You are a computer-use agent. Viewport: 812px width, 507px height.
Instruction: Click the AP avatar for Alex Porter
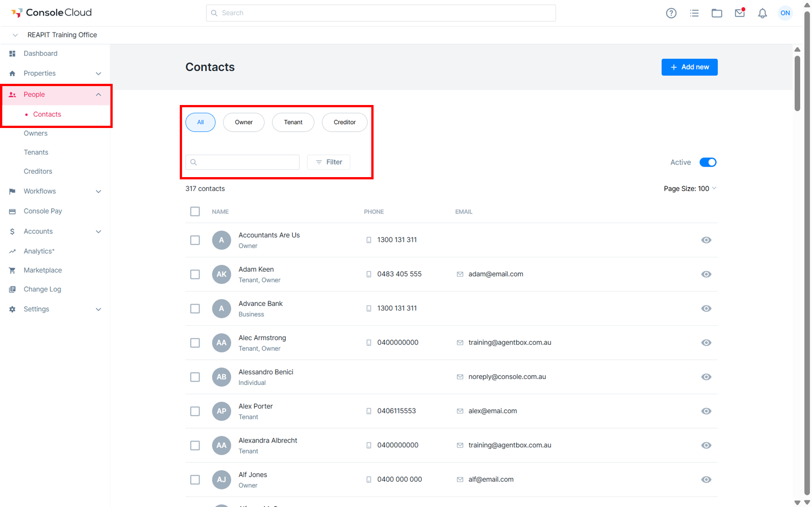tap(222, 411)
